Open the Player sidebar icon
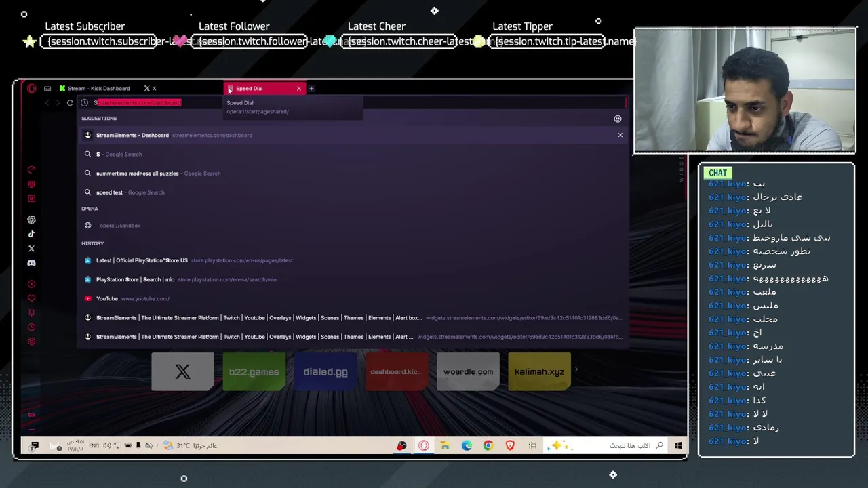868x488 pixels. point(31,284)
